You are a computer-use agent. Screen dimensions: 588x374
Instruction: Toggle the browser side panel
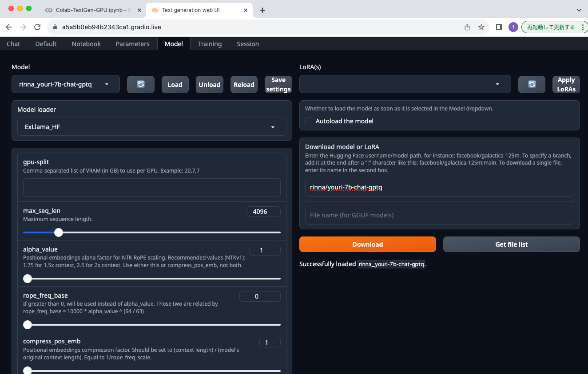(499, 27)
